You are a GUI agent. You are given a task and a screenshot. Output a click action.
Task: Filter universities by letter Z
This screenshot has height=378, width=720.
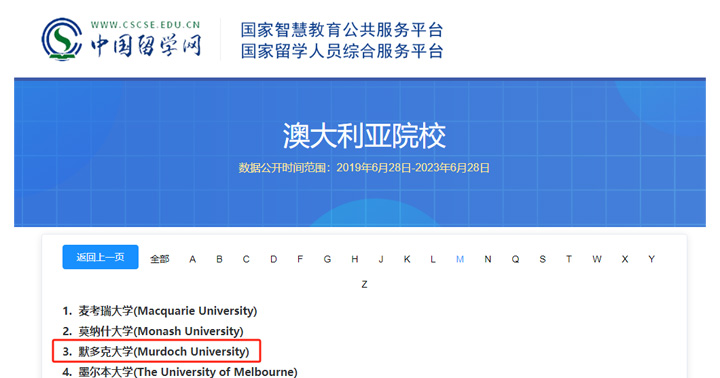click(x=364, y=284)
